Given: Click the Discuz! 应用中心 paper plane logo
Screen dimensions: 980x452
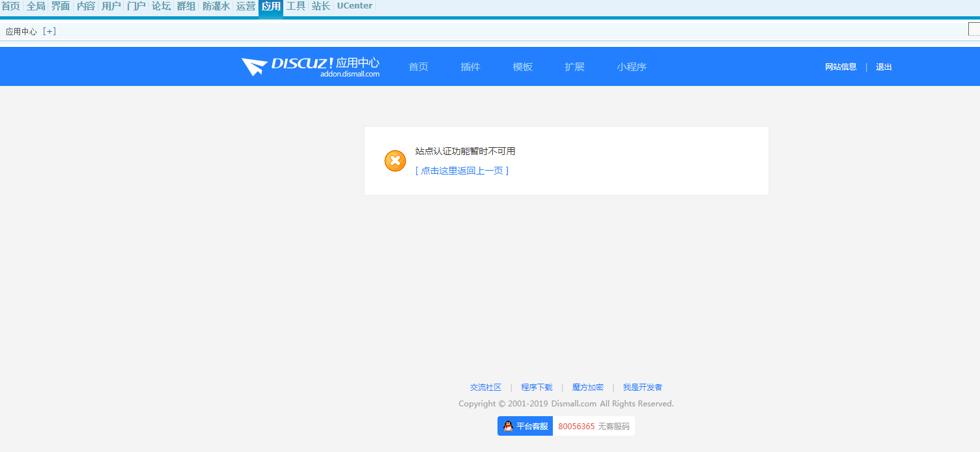Looking at the screenshot, I should [254, 66].
